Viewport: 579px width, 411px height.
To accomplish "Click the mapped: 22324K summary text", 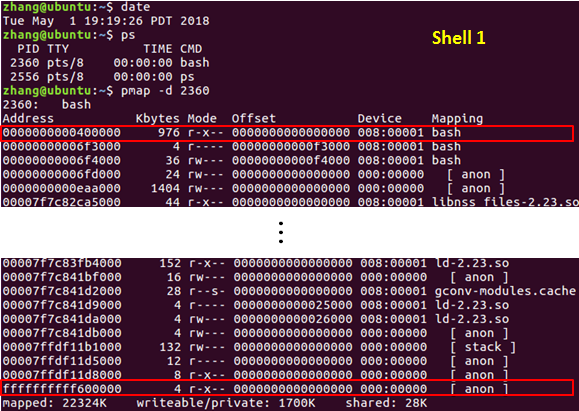I will tap(55, 403).
